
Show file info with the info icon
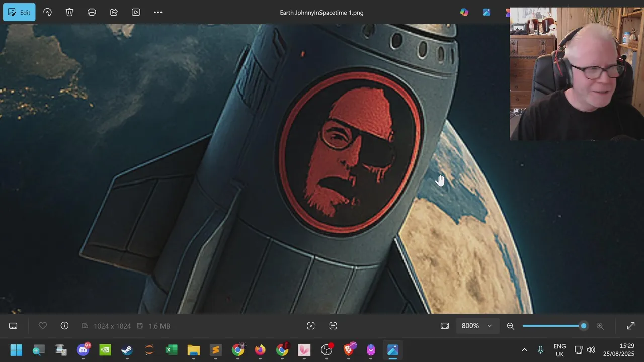point(64,326)
